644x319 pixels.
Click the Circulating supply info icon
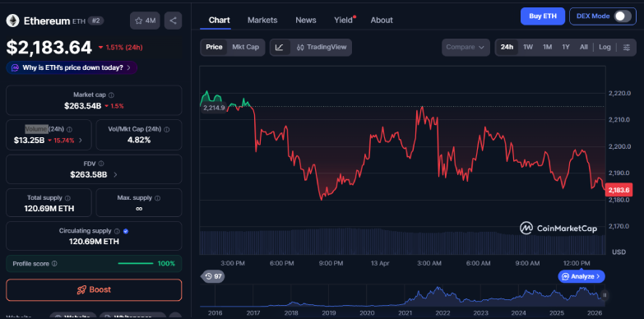click(117, 231)
